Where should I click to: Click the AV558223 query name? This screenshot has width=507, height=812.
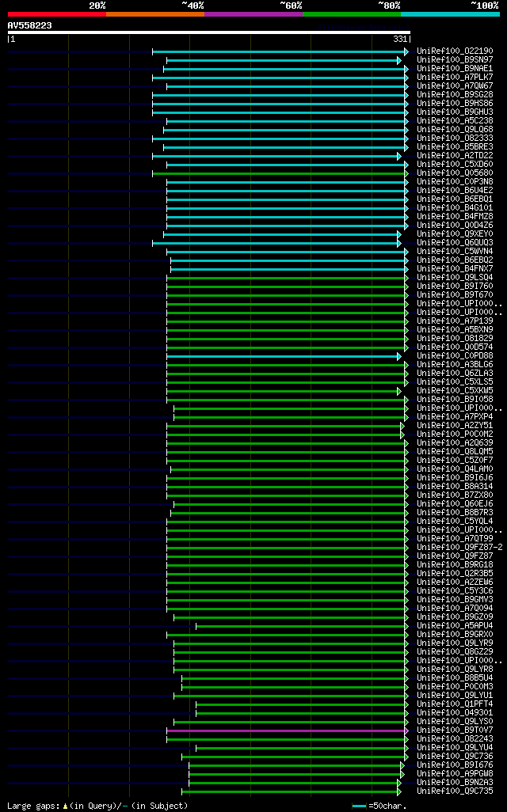tap(29, 25)
